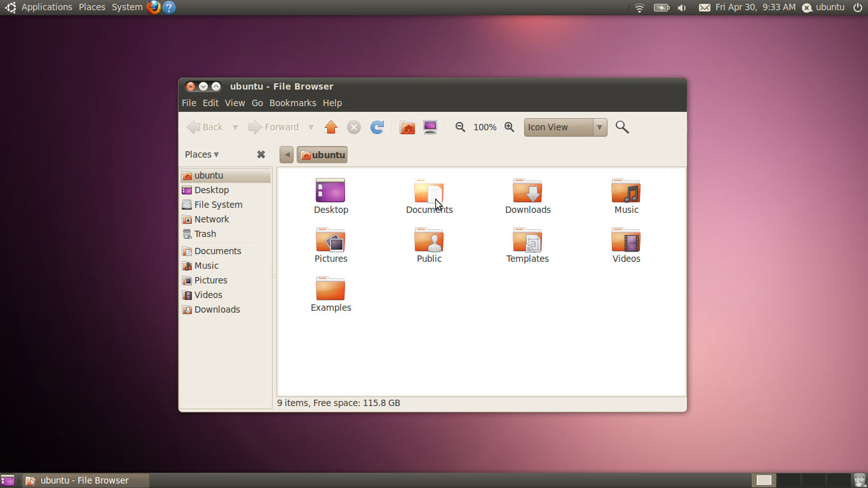This screenshot has width=868, height=488.
Task: Reload the current folder view
Action: click(377, 127)
